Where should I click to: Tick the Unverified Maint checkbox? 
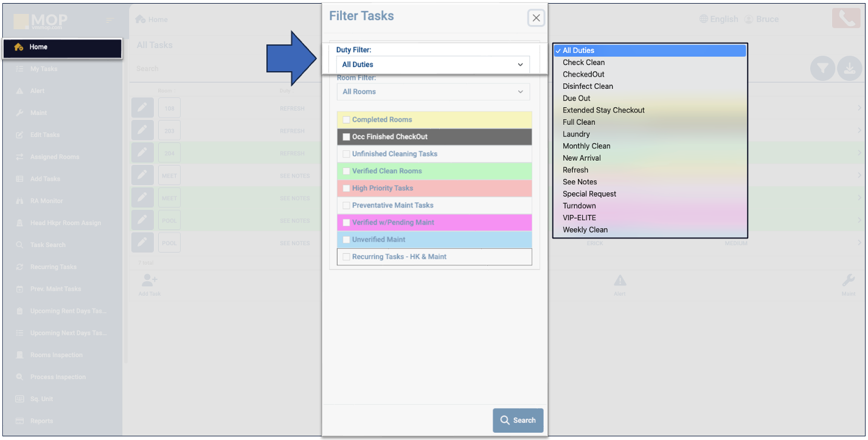pyautogui.click(x=346, y=240)
